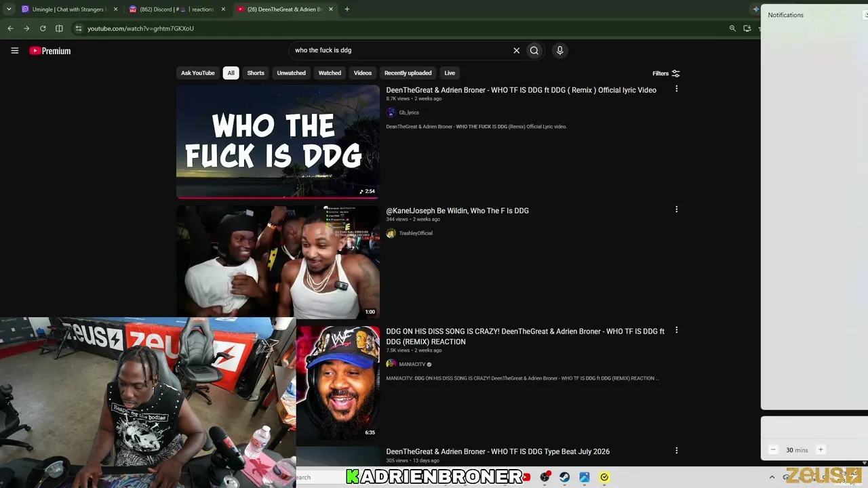Go forward in the browser
Screen dimensions: 868x488
pyautogui.click(x=26, y=28)
